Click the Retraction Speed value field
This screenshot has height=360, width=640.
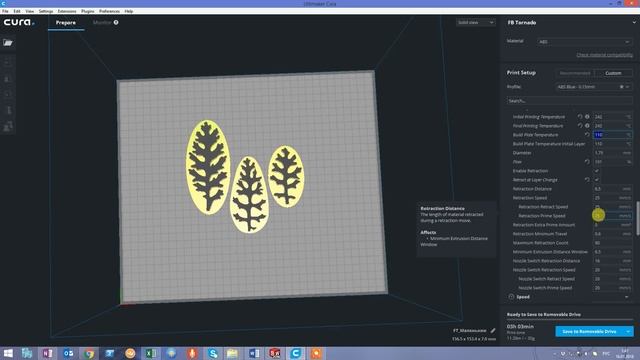612,198
